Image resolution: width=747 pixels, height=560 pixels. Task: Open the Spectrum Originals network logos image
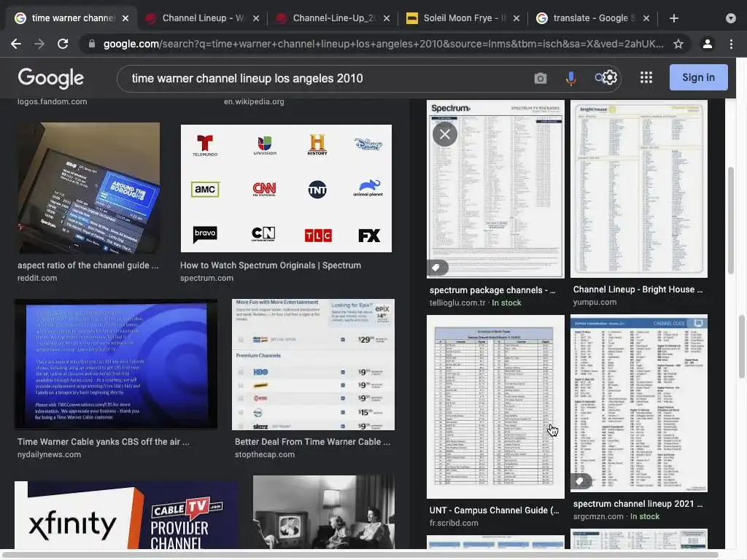tap(286, 189)
